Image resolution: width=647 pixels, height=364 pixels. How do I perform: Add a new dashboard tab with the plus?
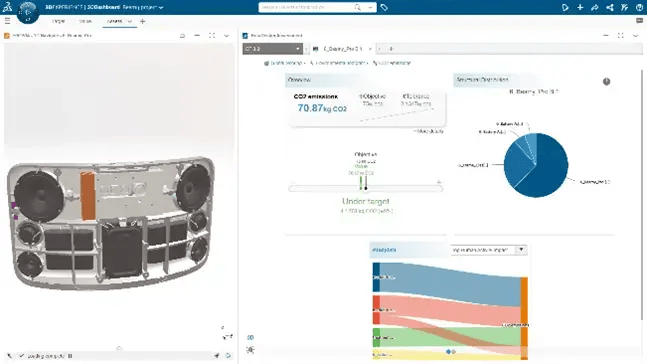pos(143,21)
